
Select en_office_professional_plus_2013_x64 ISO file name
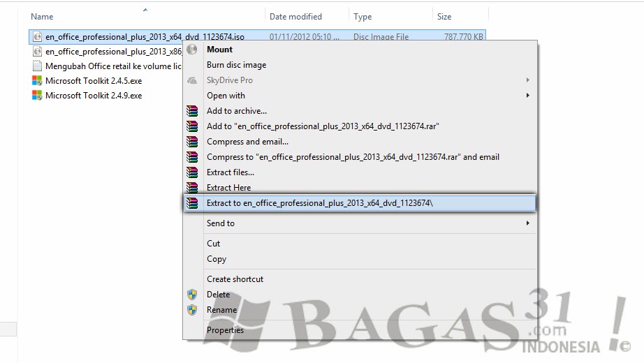(x=145, y=36)
